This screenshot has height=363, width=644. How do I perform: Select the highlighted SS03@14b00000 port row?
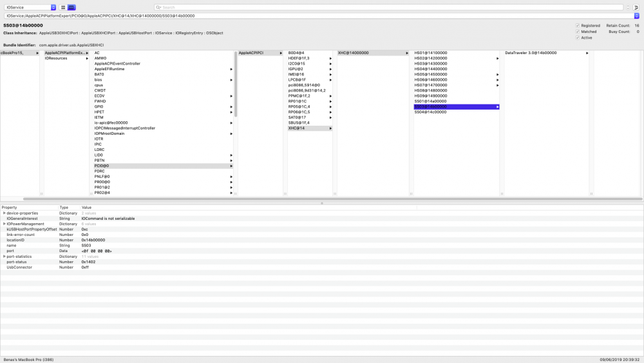coord(457,107)
